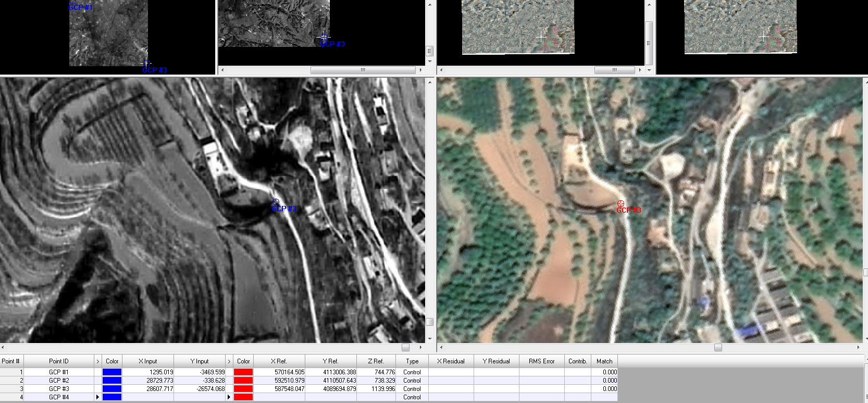
Task: Select the Y Ref. column header
Action: click(331, 361)
